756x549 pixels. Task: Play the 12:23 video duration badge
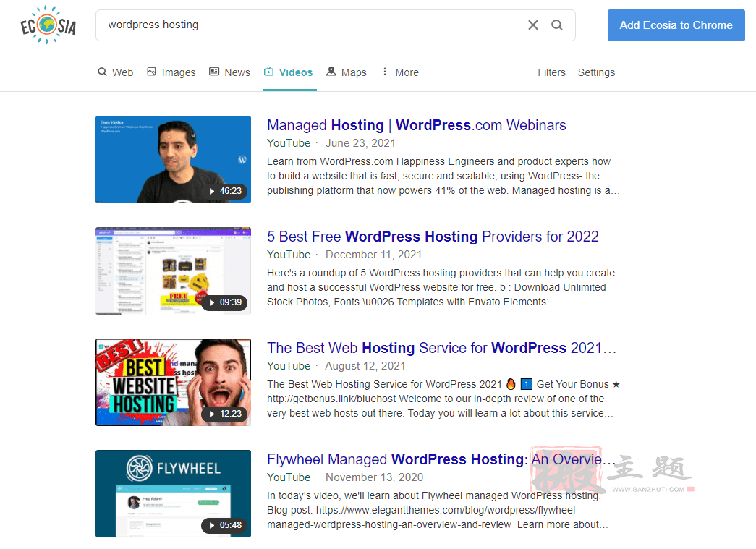pyautogui.click(x=225, y=414)
